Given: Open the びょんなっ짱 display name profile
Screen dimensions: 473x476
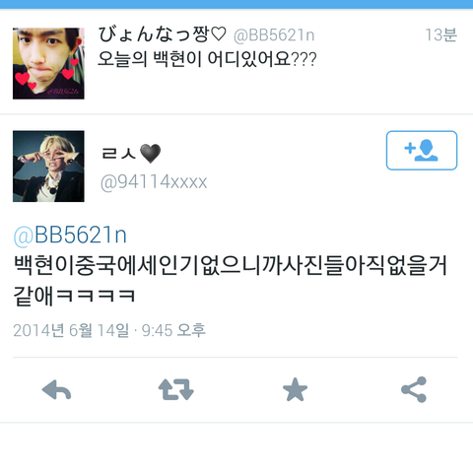Looking at the screenshot, I should (x=163, y=34).
